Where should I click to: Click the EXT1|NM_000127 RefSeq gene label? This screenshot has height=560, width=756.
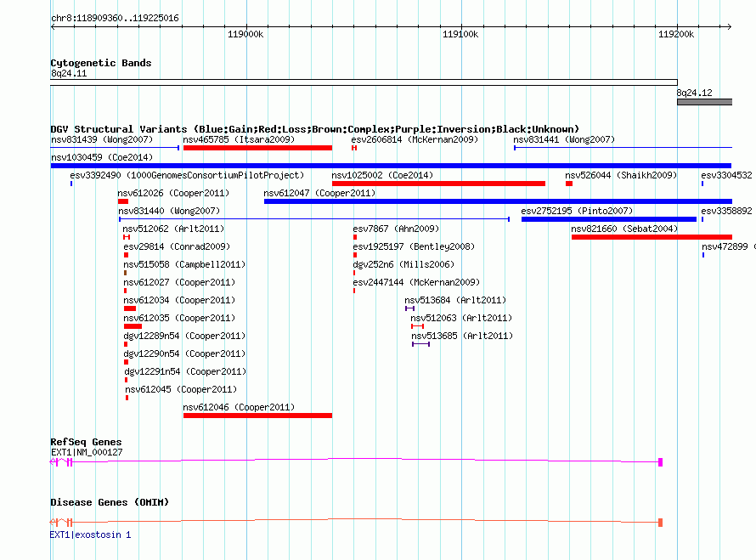tap(87, 452)
